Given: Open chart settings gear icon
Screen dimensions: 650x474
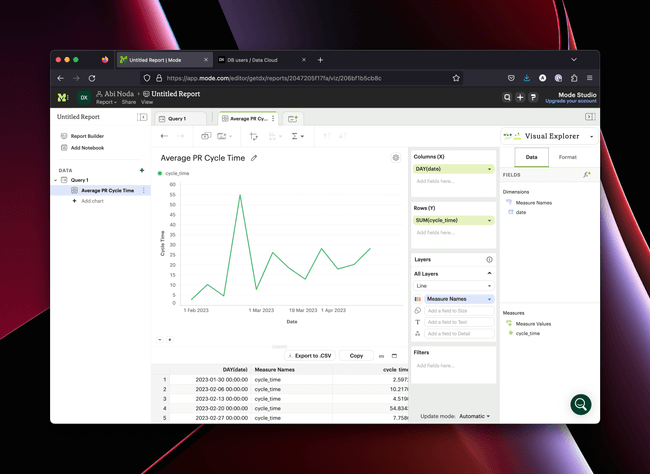Looking at the screenshot, I should coord(396,158).
